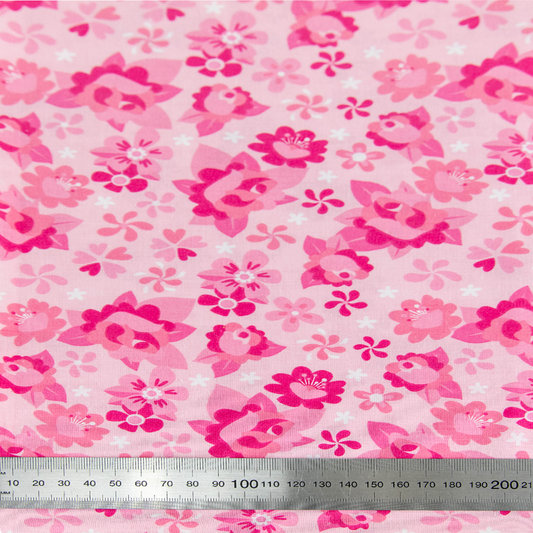Screen dimensions: 533x533
Task: Select the "160" ruler number
Action: coord(400,484)
